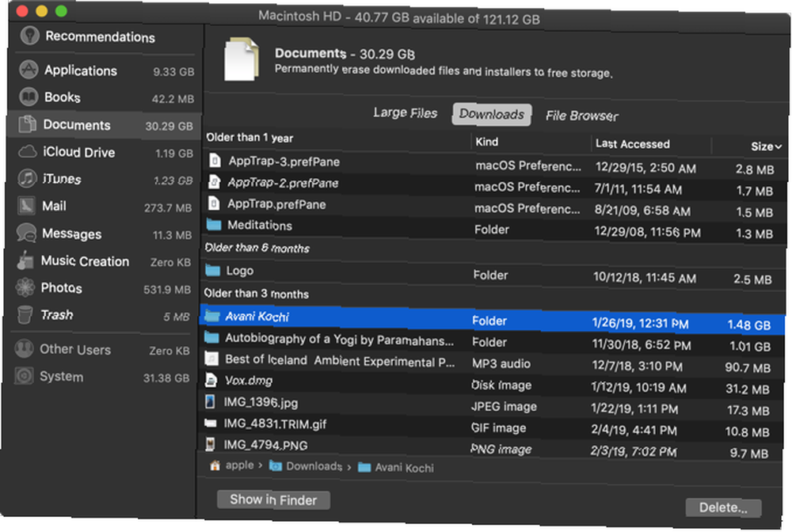Click the apple home icon in path bar
792x532 pixels.
coord(215,465)
